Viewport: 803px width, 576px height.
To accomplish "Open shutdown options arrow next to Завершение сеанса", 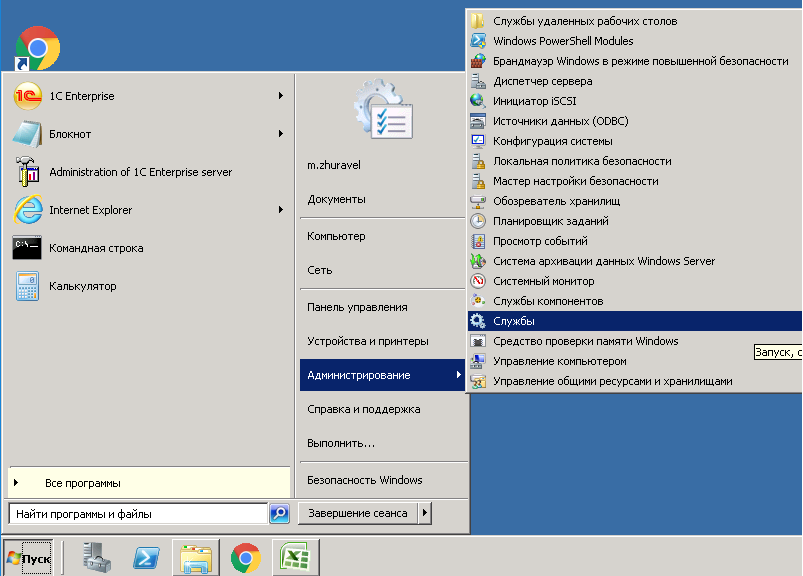I will point(425,513).
